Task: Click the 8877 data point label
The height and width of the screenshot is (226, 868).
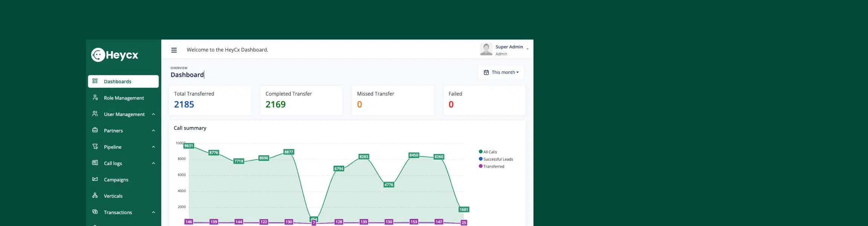Action: point(289,152)
